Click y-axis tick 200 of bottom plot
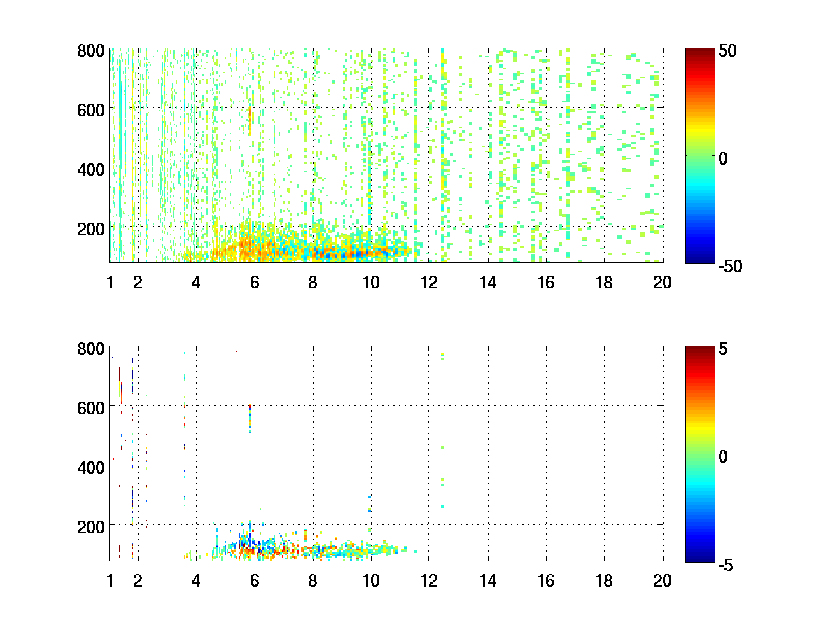 click(x=91, y=526)
